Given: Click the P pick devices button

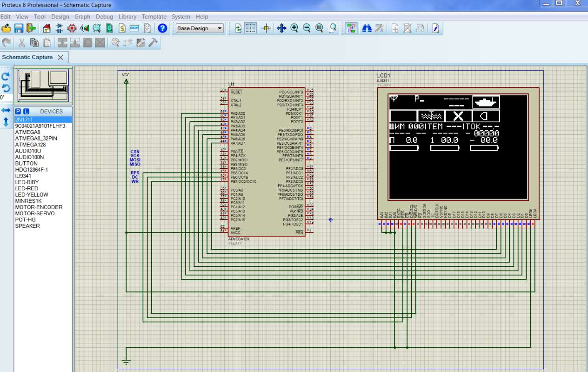Looking at the screenshot, I should click(18, 112).
